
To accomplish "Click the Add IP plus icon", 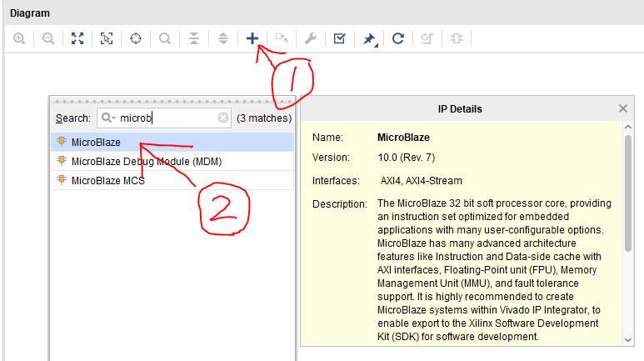I will (x=252, y=38).
